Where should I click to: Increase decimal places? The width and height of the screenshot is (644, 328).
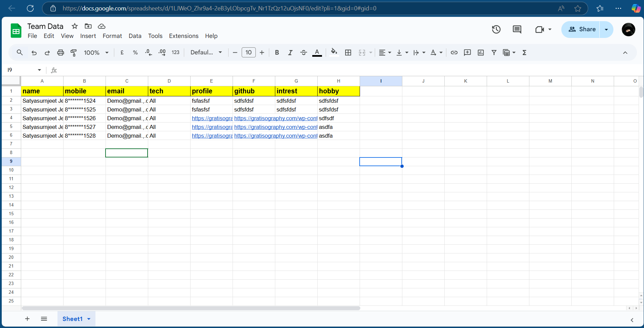coord(162,52)
